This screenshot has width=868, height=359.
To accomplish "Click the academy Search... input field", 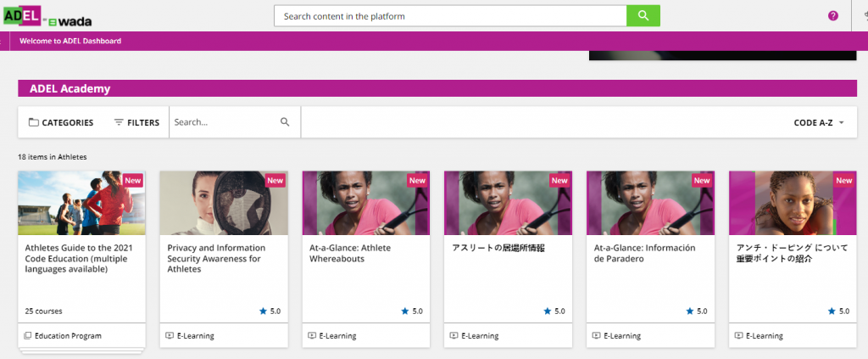I will click(225, 122).
